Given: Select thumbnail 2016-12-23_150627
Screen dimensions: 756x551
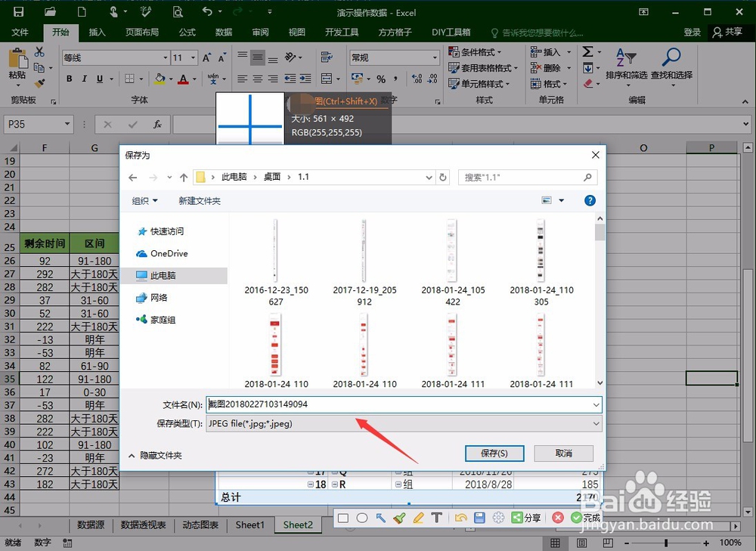Looking at the screenshot, I should 276,263.
